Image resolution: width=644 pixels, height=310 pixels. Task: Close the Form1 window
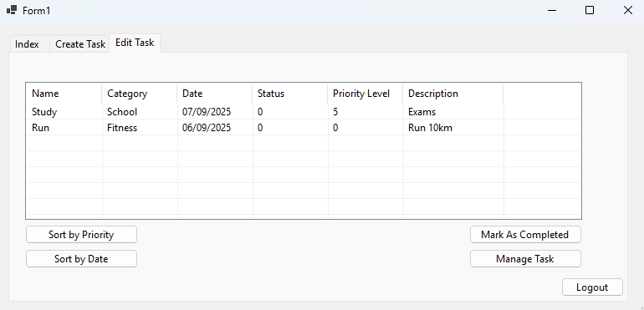pyautogui.click(x=627, y=10)
